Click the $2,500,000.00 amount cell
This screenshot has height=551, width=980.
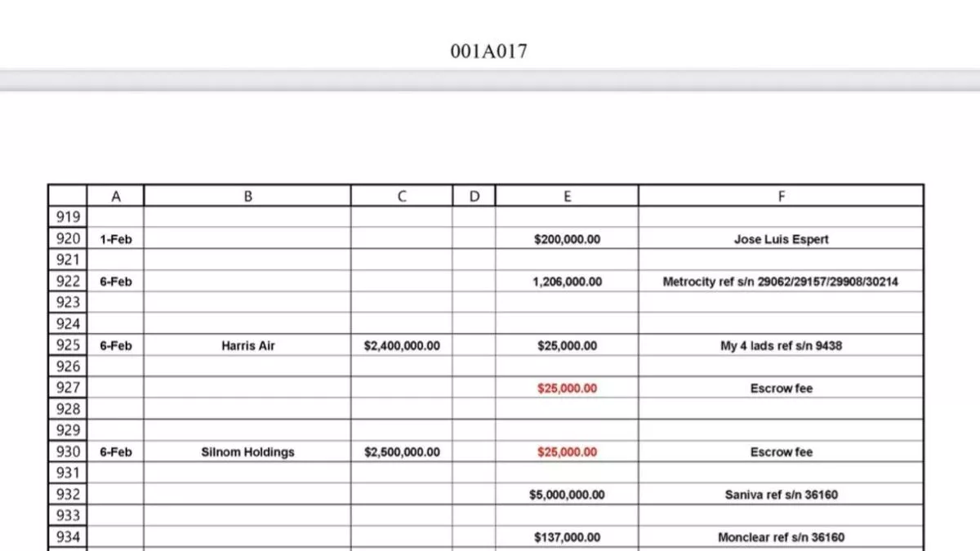click(x=402, y=451)
